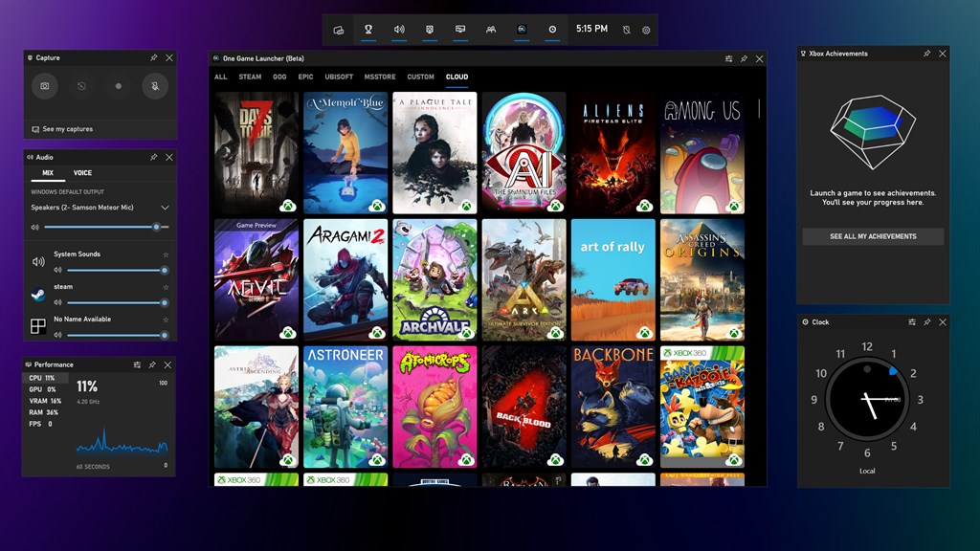Adjust the System Sounds volume slider

118,271
